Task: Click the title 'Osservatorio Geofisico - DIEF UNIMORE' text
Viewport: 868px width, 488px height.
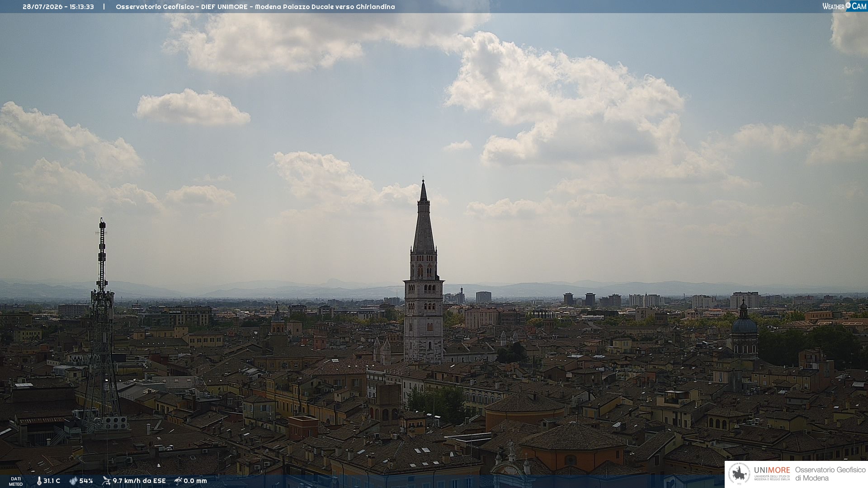Action: pos(181,7)
